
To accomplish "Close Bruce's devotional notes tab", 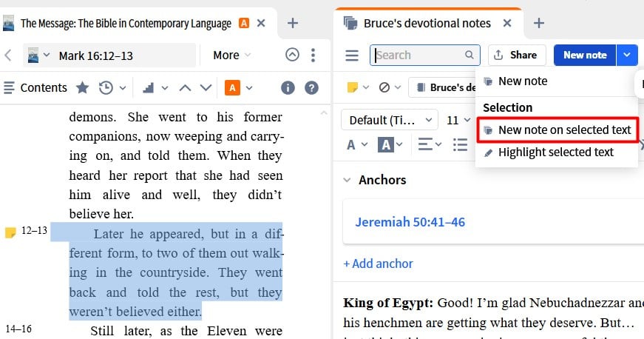I will click(507, 23).
